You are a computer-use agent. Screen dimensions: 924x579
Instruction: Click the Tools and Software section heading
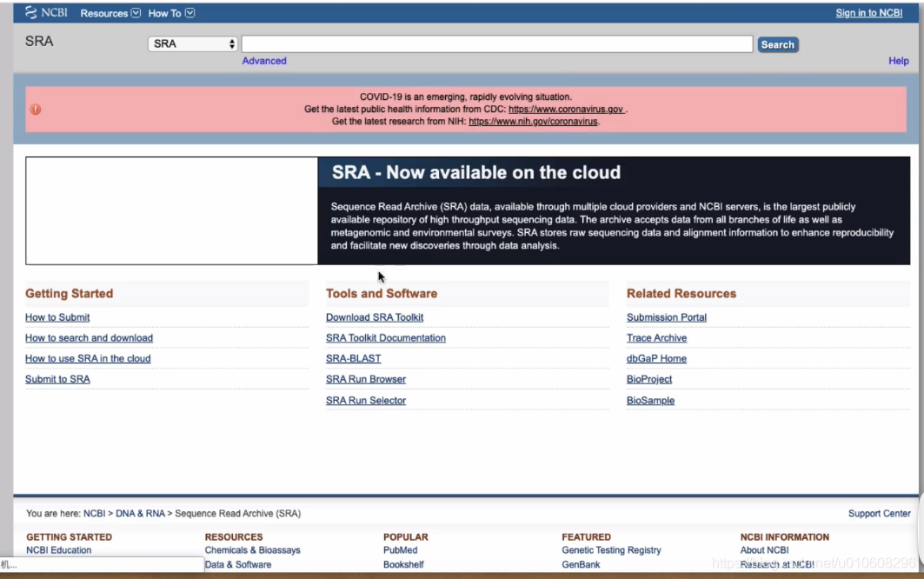[x=382, y=294]
